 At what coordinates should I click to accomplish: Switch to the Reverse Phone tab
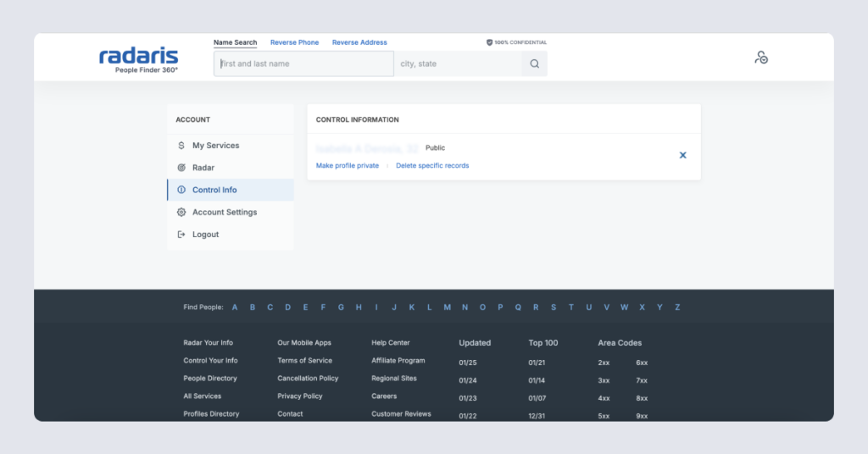294,42
